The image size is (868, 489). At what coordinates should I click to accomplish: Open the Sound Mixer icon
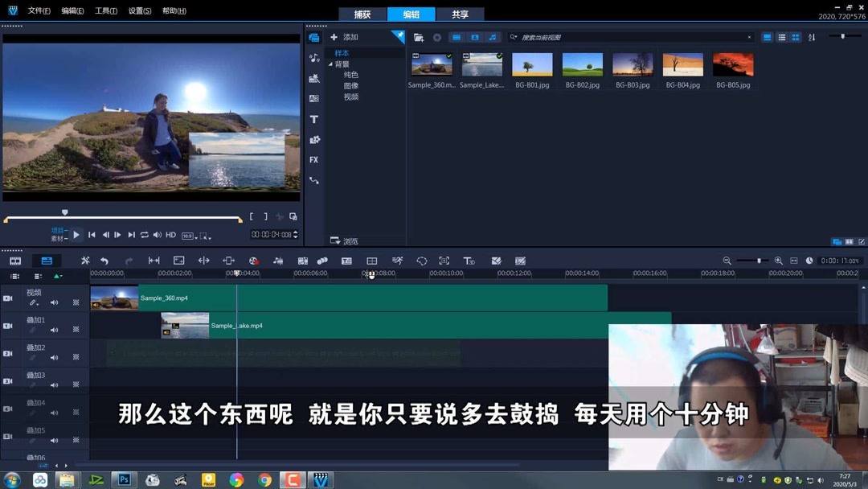tap(279, 260)
